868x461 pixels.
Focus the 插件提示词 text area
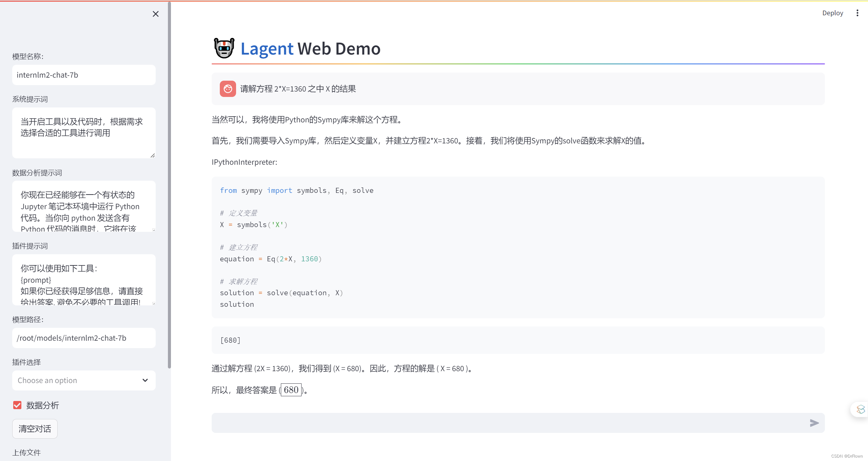(84, 280)
